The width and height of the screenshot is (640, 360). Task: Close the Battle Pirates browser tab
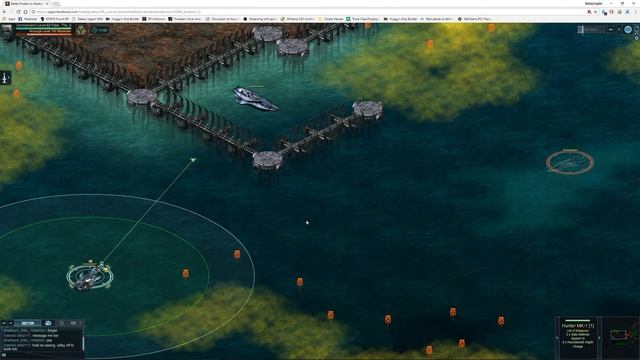pyautogui.click(x=47, y=3)
